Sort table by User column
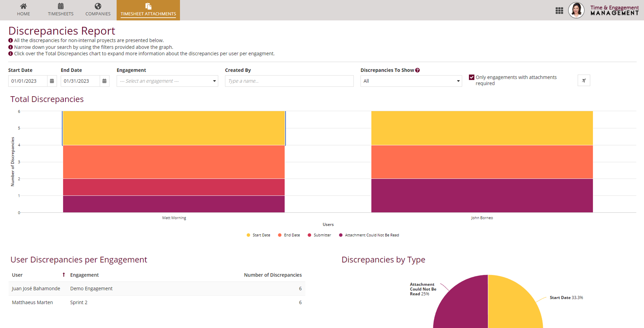Image resolution: width=644 pixels, height=328 pixels. coord(17,275)
